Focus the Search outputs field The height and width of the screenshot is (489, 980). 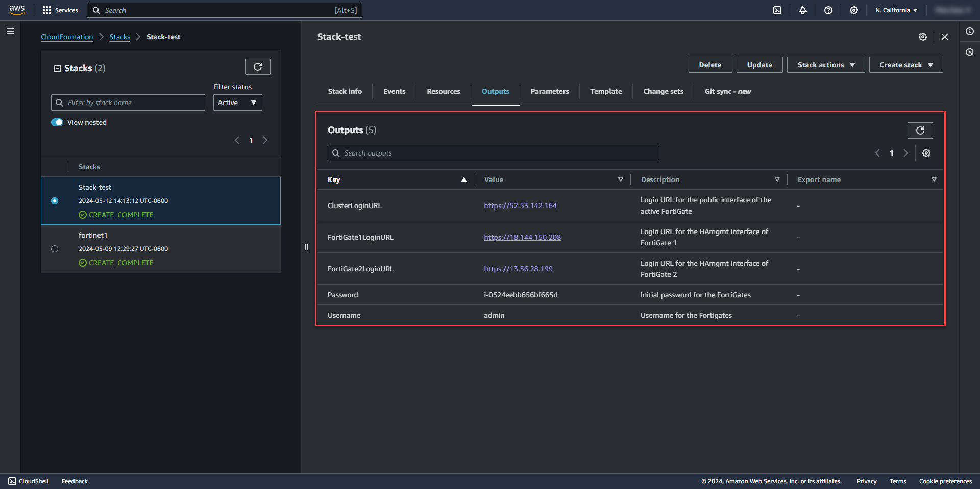(493, 153)
